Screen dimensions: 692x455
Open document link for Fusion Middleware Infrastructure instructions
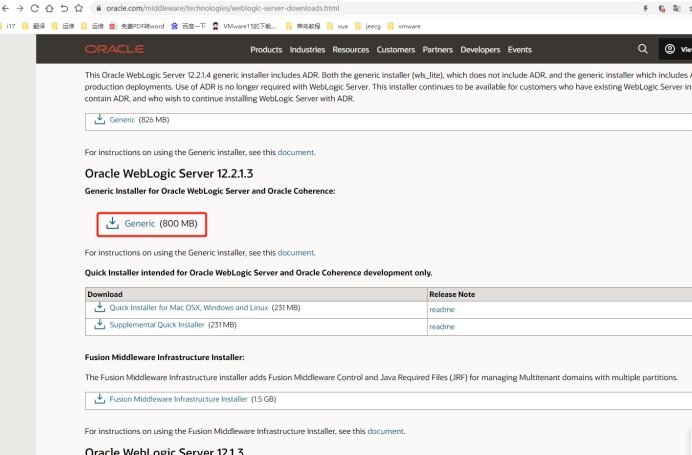click(385, 431)
